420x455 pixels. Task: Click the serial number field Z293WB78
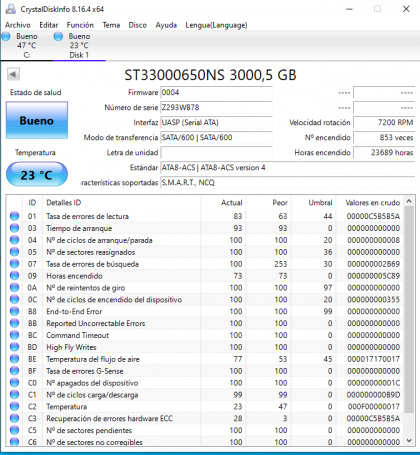216,107
